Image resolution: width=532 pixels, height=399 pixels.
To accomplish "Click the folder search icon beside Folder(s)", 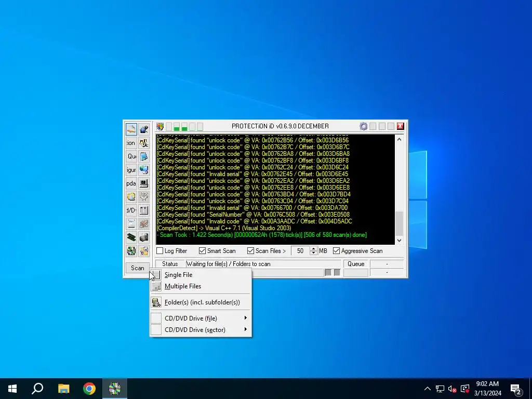I will pyautogui.click(x=156, y=302).
